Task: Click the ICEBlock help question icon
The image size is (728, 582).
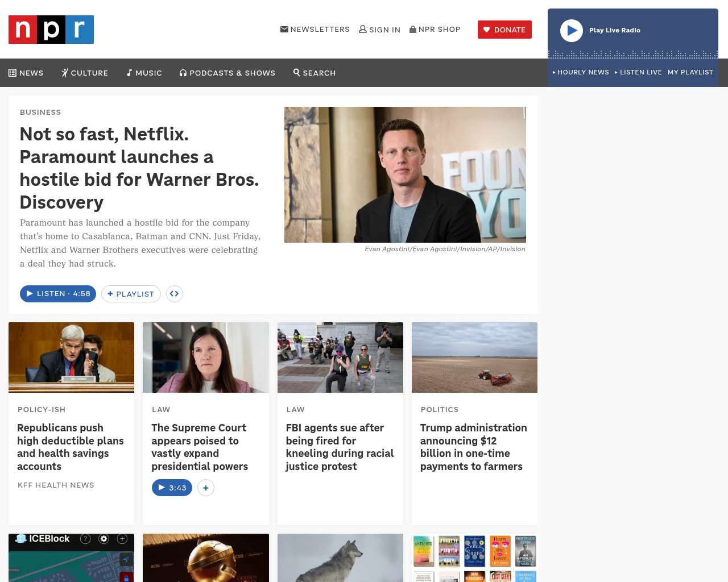Action: [85, 539]
